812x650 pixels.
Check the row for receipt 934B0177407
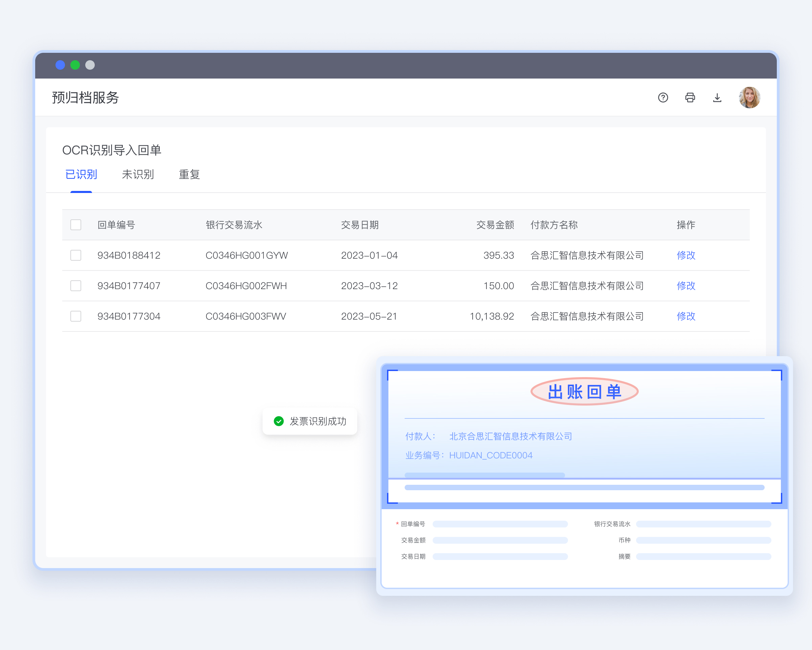76,286
